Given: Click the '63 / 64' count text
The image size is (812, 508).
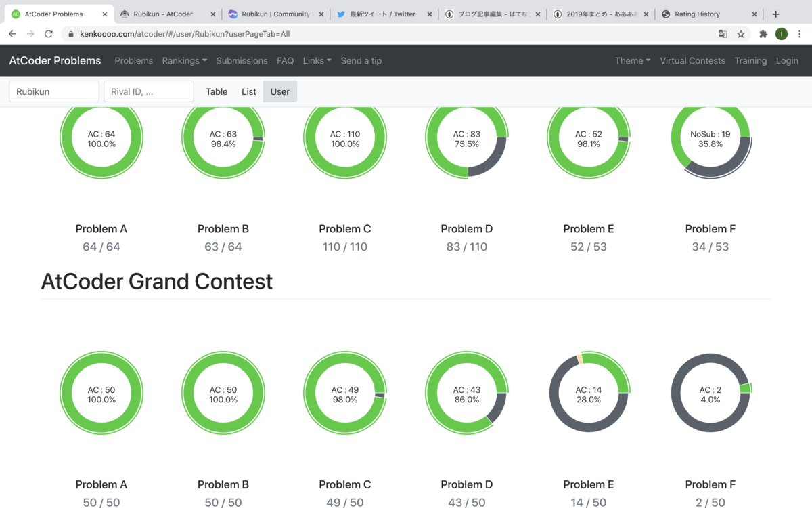Looking at the screenshot, I should (223, 247).
